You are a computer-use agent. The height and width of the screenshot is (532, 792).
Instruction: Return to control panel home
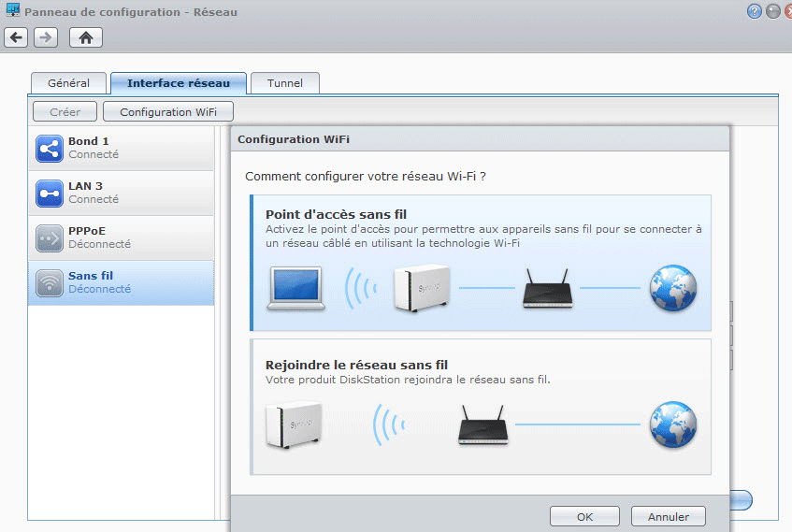point(86,37)
